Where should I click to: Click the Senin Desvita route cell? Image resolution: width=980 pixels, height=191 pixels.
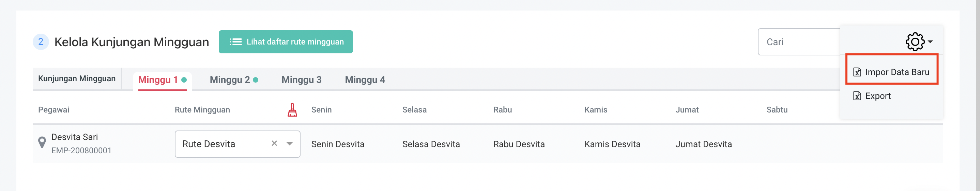(x=337, y=144)
